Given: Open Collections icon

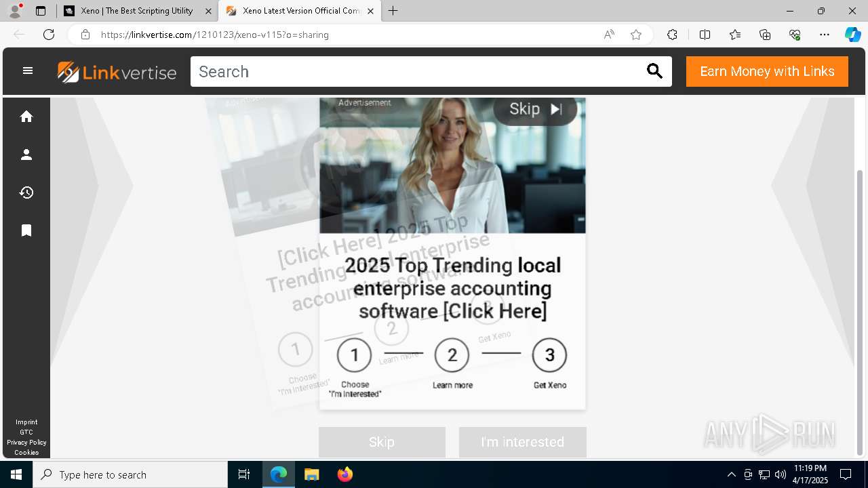Looking at the screenshot, I should click(765, 35).
